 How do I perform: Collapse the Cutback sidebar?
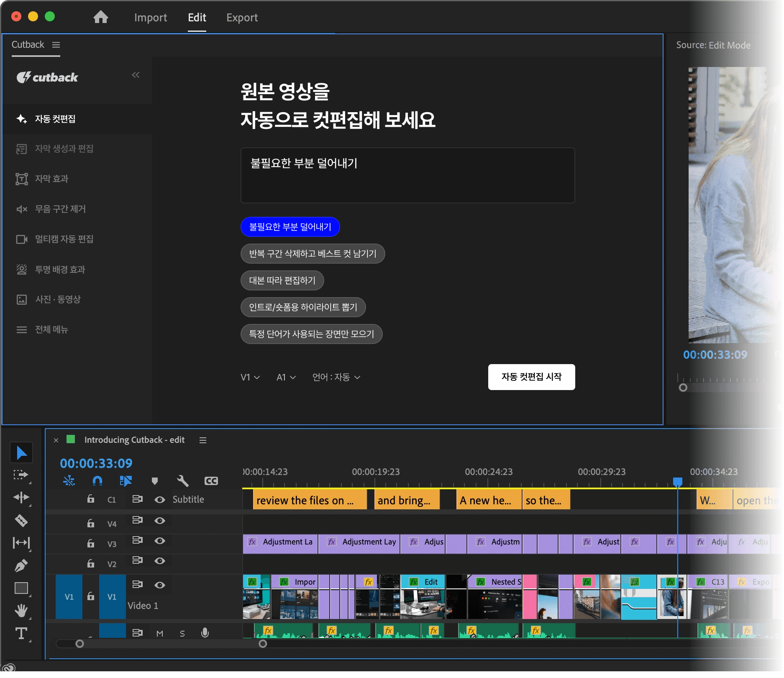click(136, 75)
